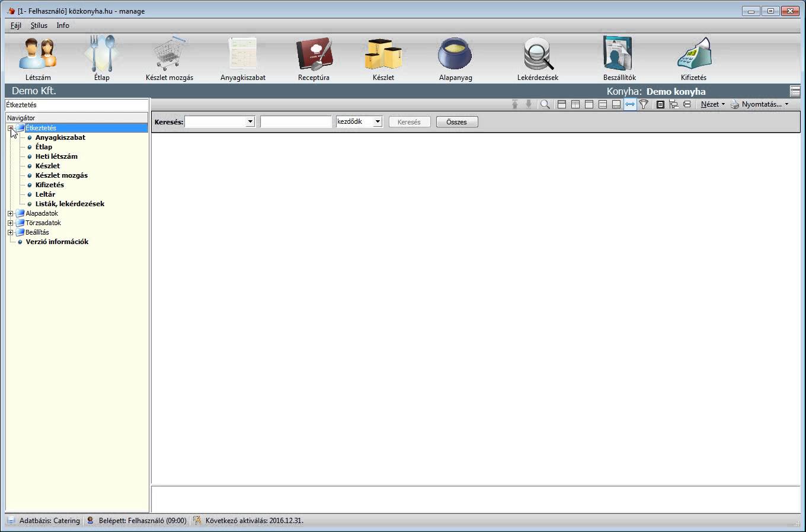Toggle the blue auto-width arrows button

[630, 104]
